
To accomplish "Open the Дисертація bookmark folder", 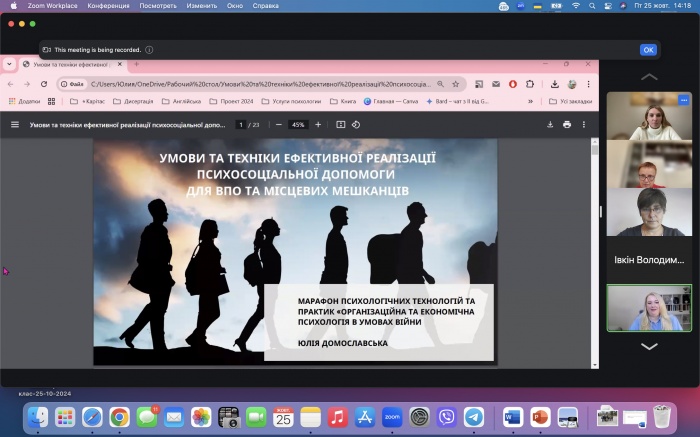I will tap(133, 101).
